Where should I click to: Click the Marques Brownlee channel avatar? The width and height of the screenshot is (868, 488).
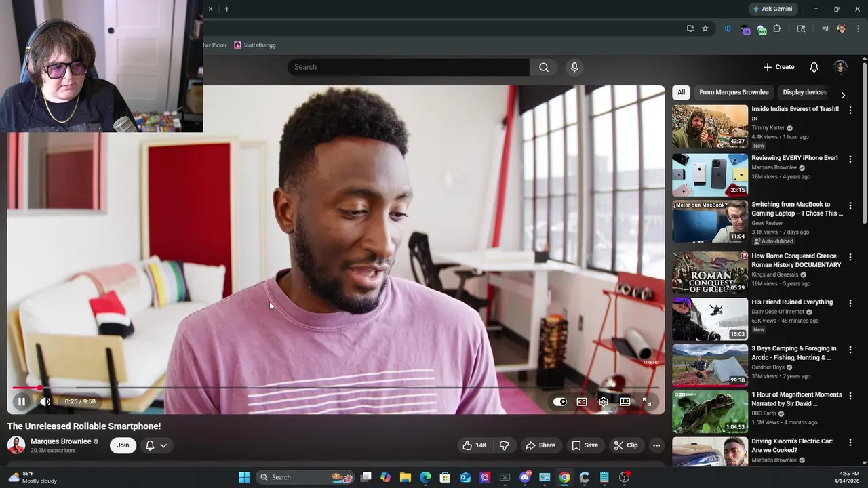(16, 445)
